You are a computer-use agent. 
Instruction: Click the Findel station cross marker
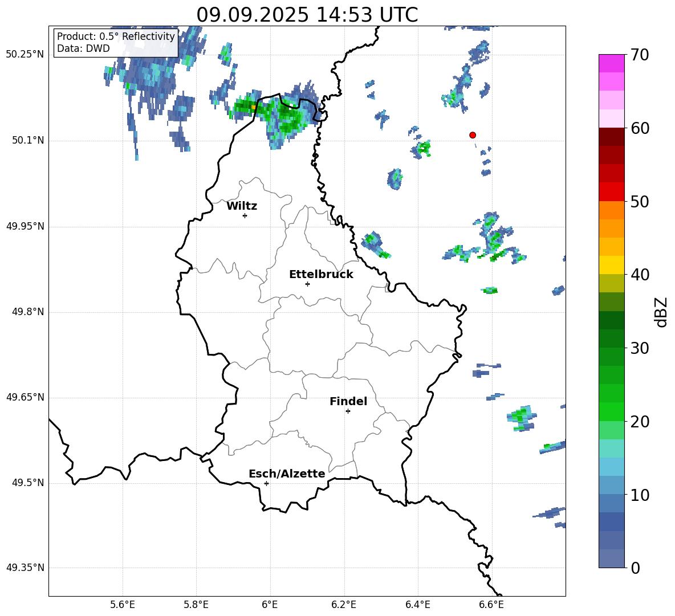[348, 411]
